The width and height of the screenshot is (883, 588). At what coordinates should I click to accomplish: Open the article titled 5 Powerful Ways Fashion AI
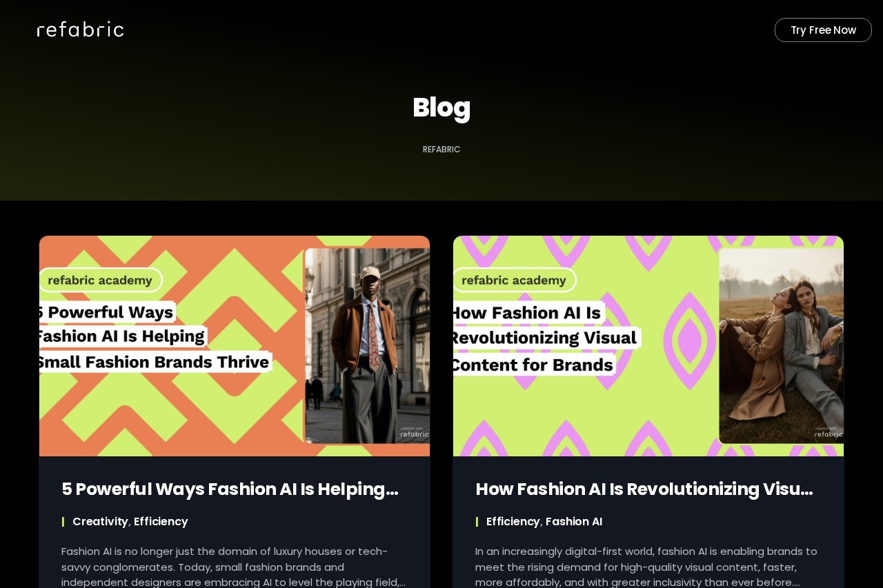(x=230, y=489)
